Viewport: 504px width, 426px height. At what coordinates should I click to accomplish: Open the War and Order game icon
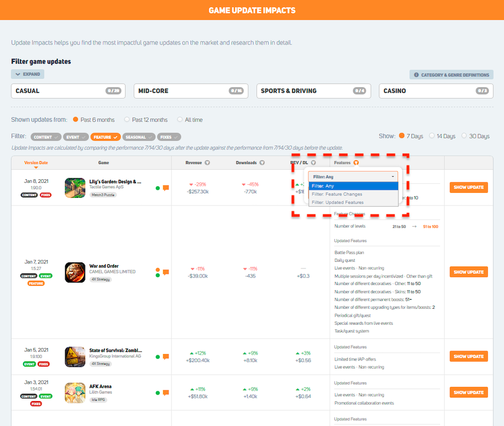[x=75, y=272]
